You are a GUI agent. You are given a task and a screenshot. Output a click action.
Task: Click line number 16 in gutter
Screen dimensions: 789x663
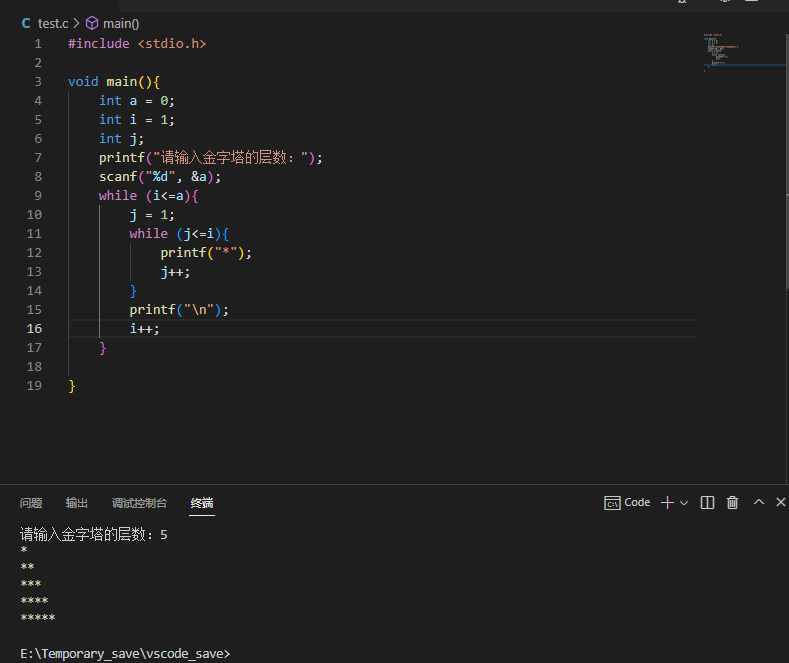coord(34,328)
